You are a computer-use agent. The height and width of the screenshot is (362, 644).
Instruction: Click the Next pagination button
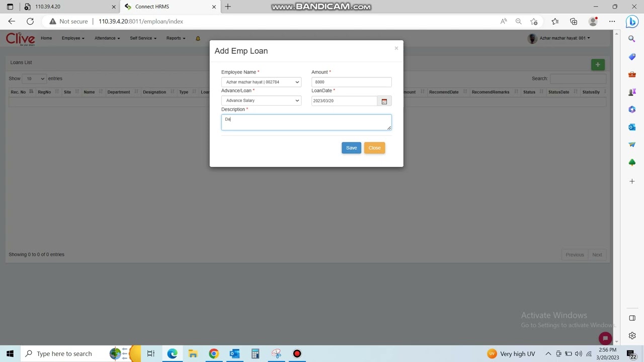597,254
